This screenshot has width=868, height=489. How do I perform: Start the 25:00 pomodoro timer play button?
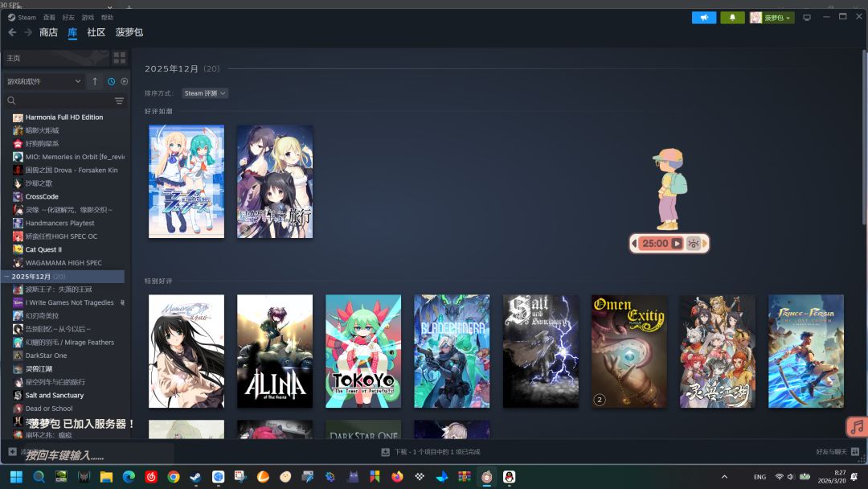(x=677, y=244)
